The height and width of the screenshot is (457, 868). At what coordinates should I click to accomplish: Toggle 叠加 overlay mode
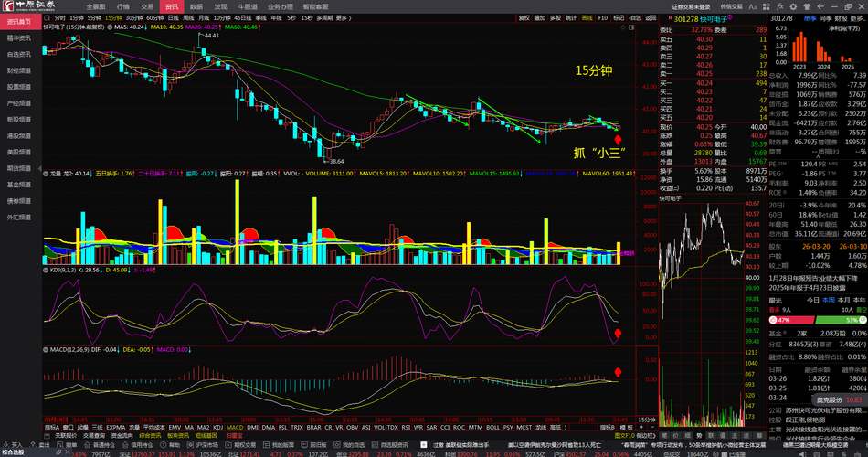point(540,17)
